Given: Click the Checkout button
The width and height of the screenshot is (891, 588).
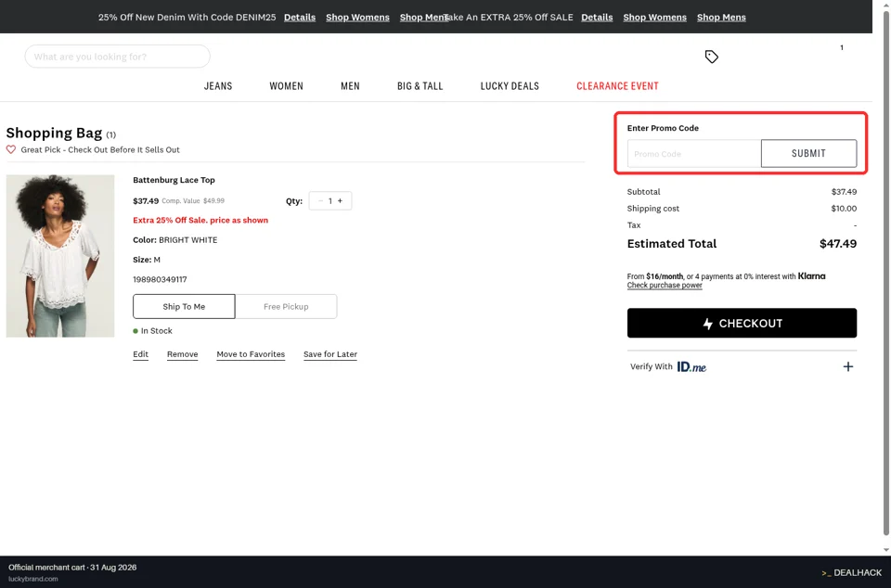Looking at the screenshot, I should click(742, 323).
